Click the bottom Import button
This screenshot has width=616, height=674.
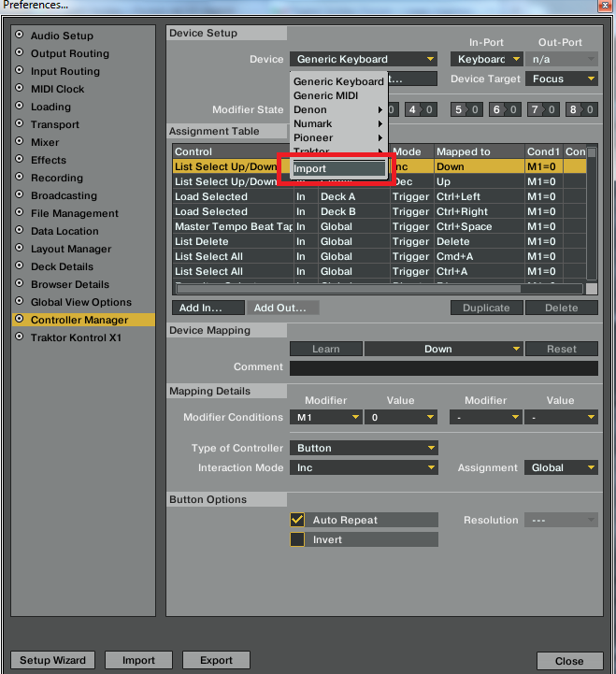point(138,660)
